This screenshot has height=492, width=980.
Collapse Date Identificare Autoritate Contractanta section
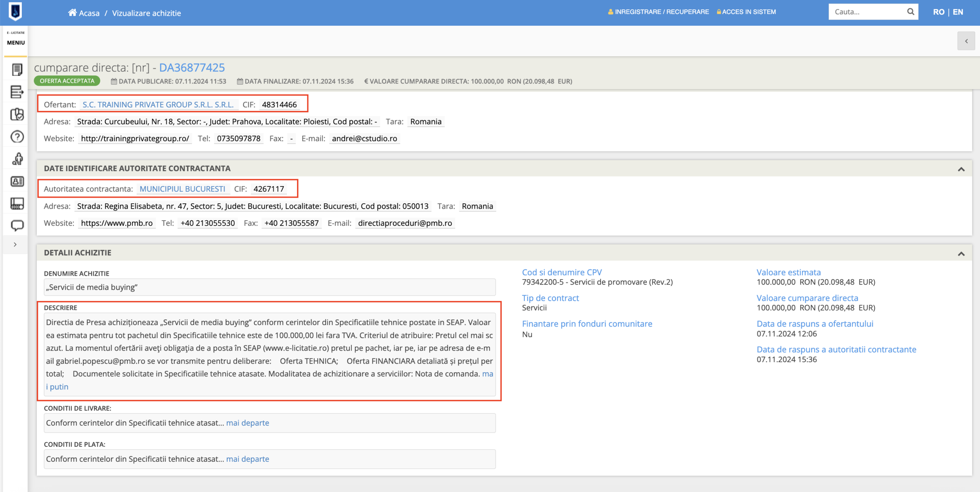961,169
